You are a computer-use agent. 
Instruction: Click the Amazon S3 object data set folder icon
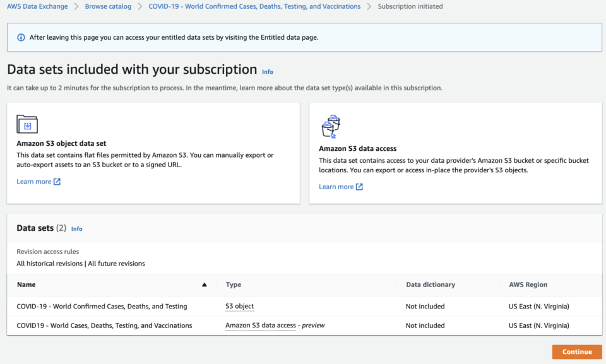27,124
